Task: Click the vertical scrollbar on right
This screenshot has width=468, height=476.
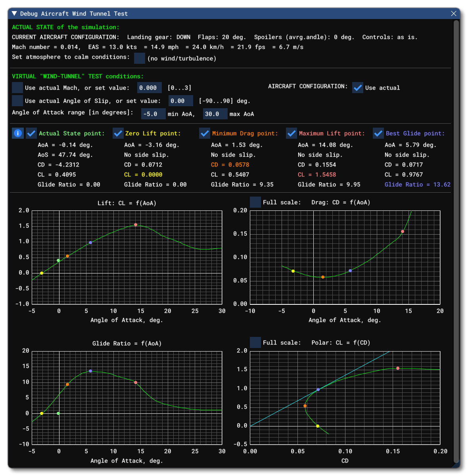Action: (x=456, y=238)
